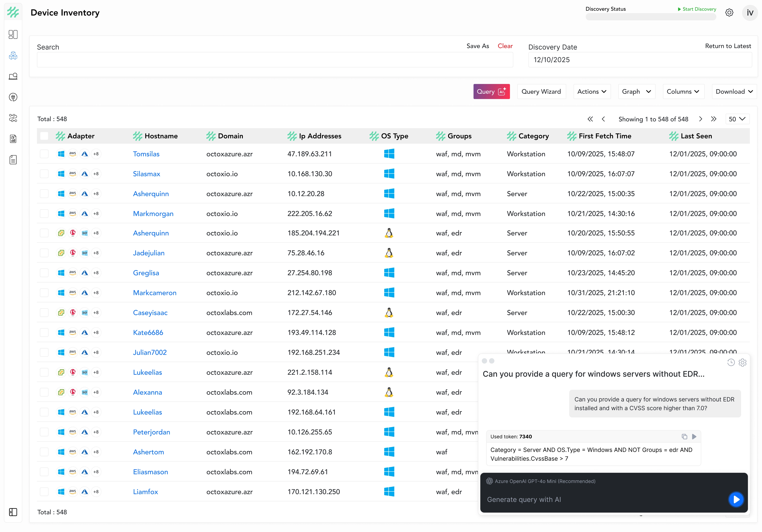Open the reports chart icon in sidebar
The image size is (762, 532).
click(x=13, y=139)
